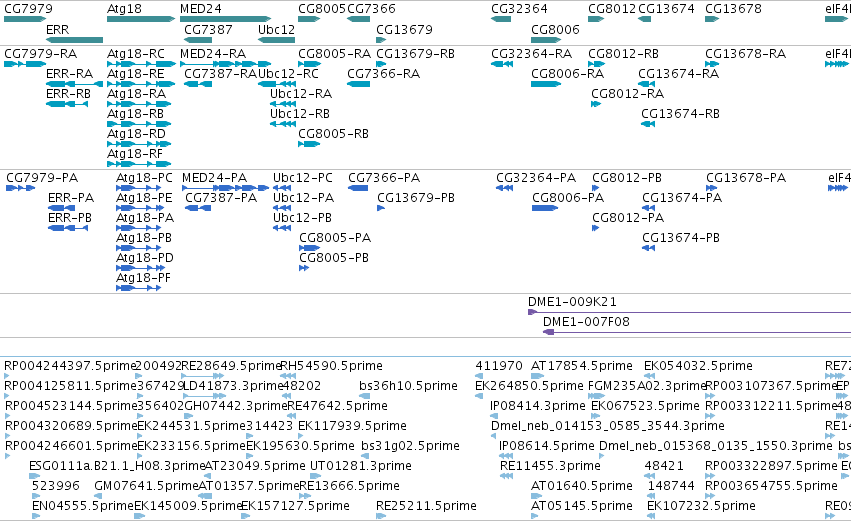Click the CG7979 gene label
This screenshot has width=851, height=521.
28,9
